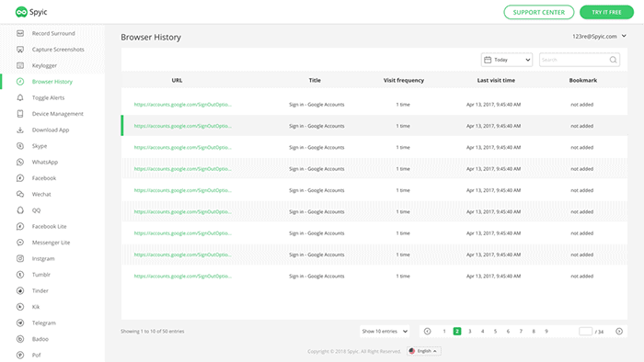Select the Keylogger sidebar icon
The width and height of the screenshot is (644, 362).
point(20,65)
